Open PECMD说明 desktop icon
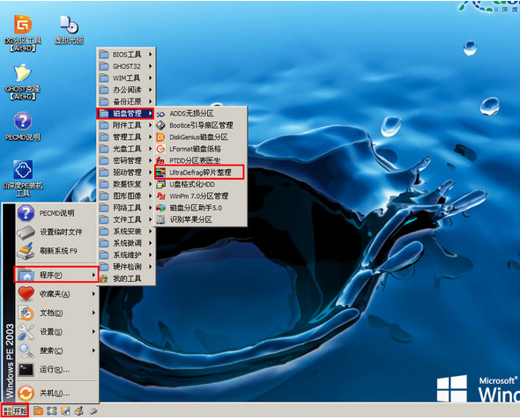520x420 pixels. click(23, 126)
